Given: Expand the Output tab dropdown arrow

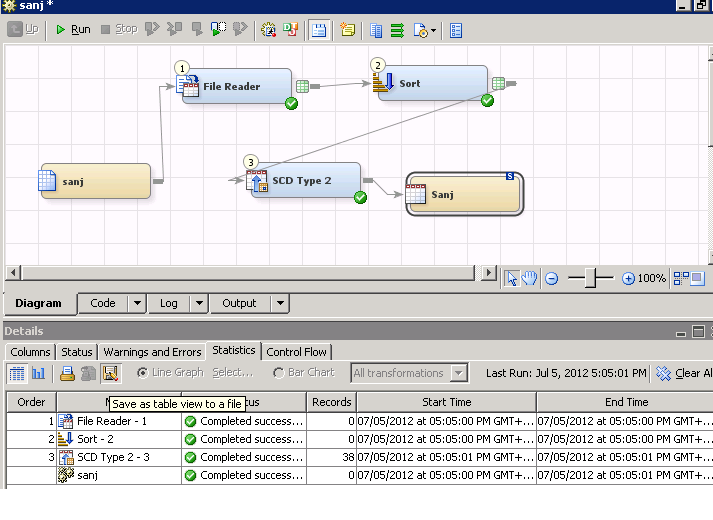Looking at the screenshot, I should point(280,303).
